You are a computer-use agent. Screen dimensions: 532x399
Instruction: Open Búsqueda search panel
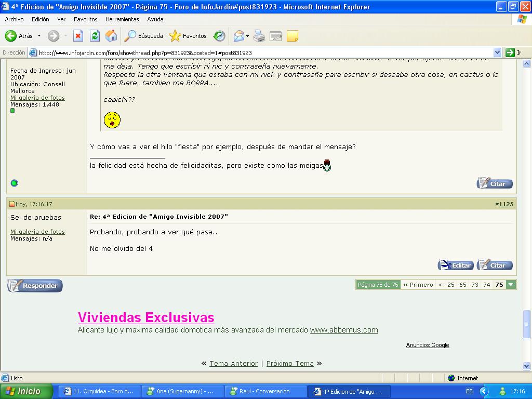pos(143,36)
